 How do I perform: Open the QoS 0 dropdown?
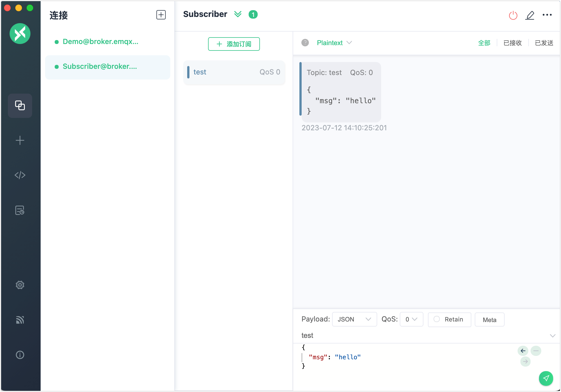click(411, 320)
